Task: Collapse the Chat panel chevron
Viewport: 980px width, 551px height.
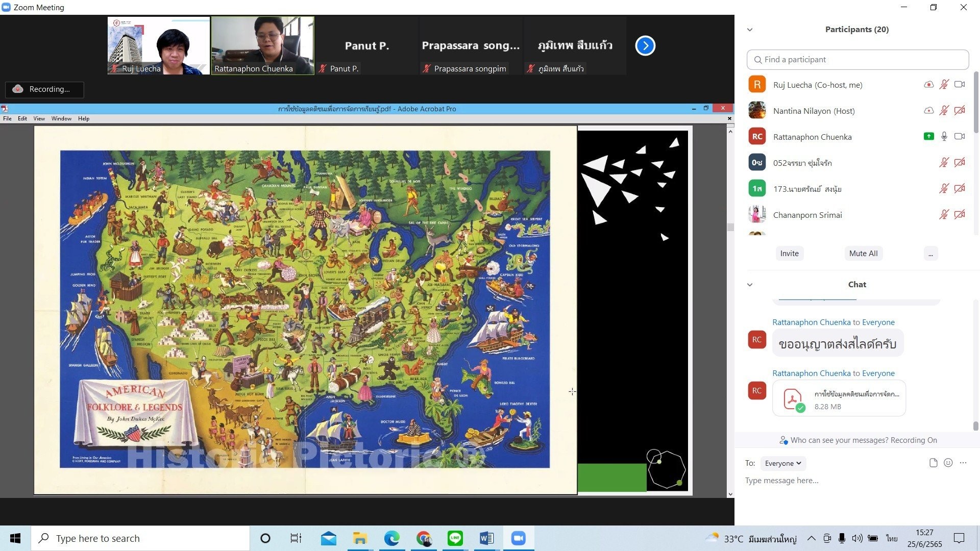Action: [x=750, y=285]
